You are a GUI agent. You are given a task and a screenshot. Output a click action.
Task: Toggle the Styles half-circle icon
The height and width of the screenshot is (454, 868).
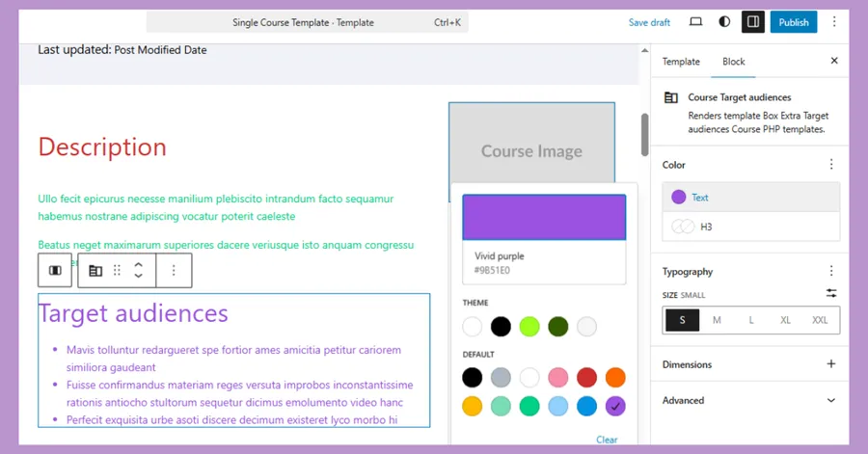[x=724, y=22]
